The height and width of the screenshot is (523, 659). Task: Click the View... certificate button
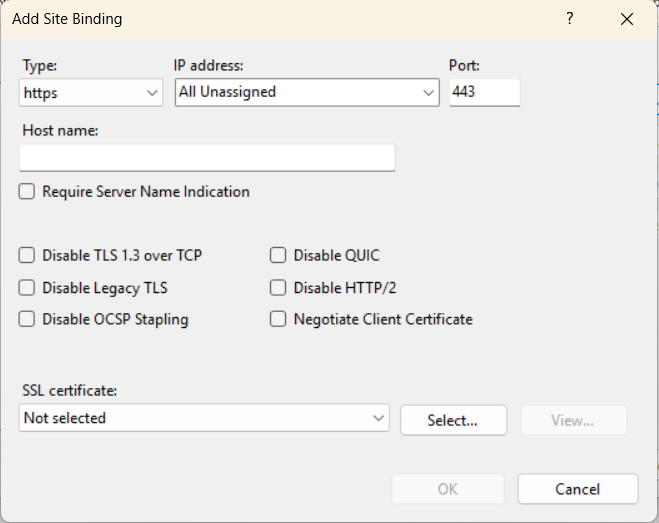tap(573, 420)
